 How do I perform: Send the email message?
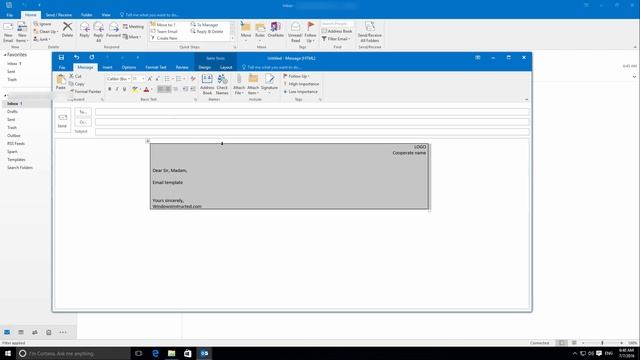tap(62, 120)
